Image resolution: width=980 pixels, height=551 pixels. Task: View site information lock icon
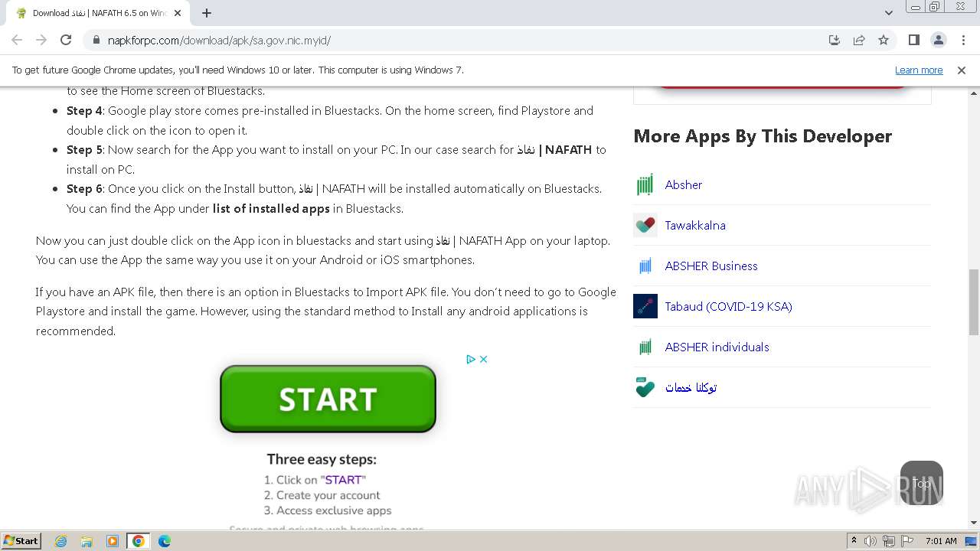tap(95, 40)
